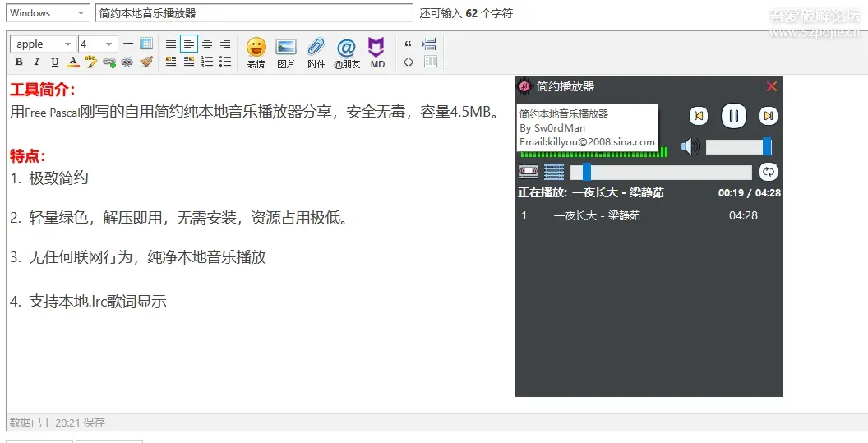The height and width of the screenshot is (443, 868).
Task: Click the player volume slider
Action: (x=738, y=147)
